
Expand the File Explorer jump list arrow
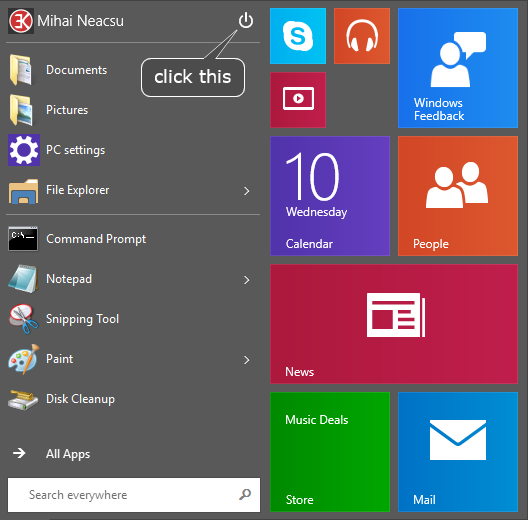click(247, 191)
